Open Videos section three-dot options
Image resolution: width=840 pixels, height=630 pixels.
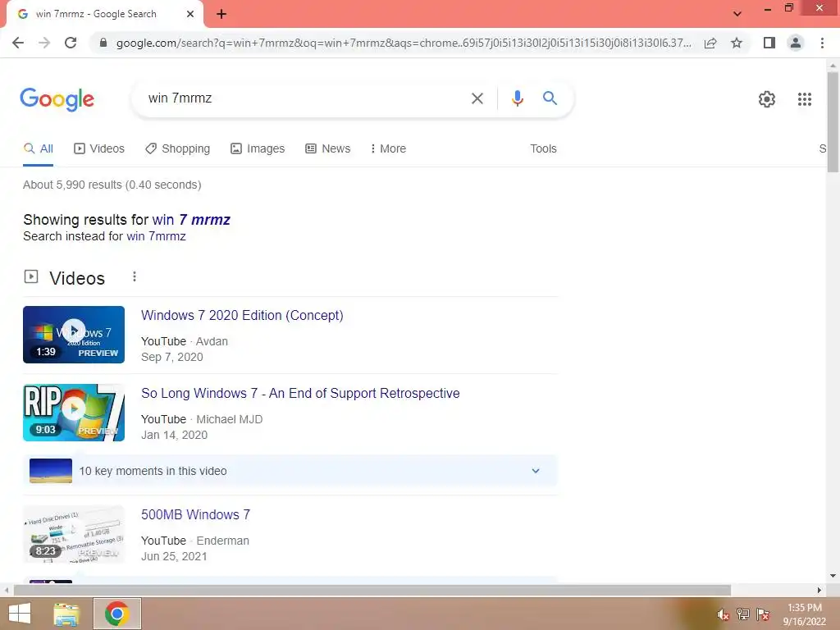[x=135, y=276]
